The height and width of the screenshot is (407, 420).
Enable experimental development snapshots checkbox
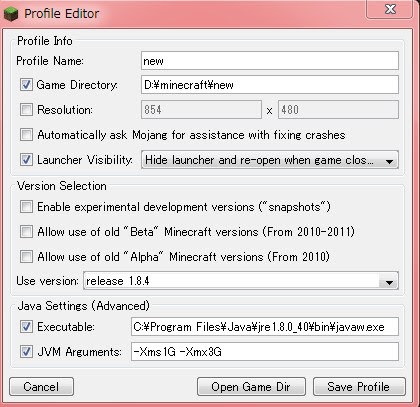click(26, 207)
